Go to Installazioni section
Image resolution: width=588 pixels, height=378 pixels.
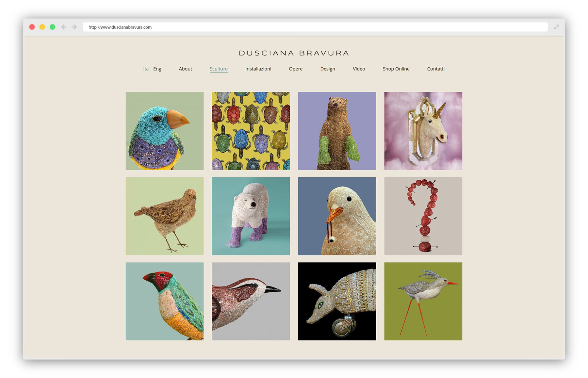click(258, 69)
